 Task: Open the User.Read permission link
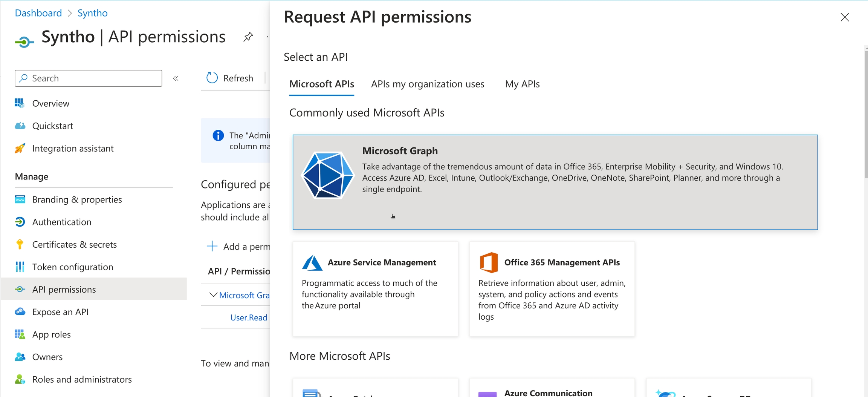coord(249,317)
